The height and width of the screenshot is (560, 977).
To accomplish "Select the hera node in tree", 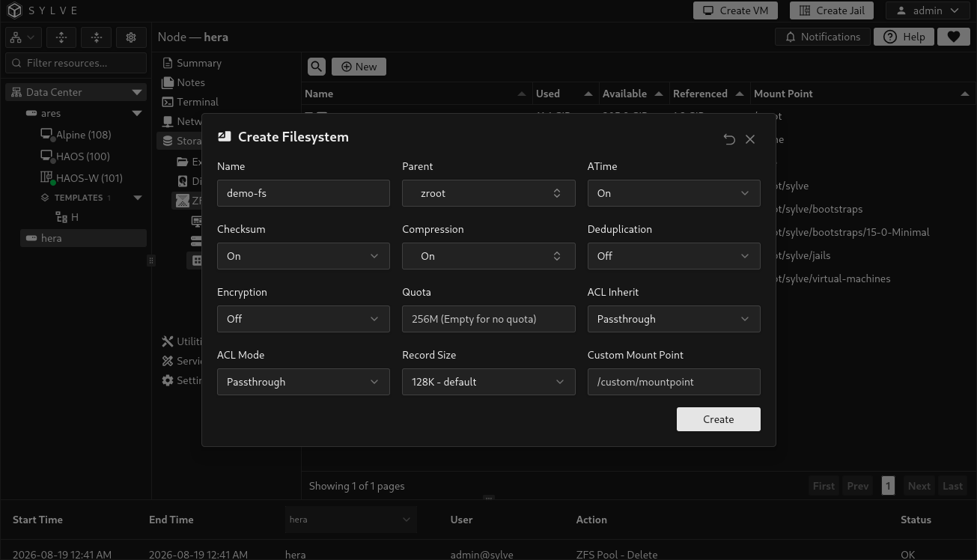I will [x=83, y=238].
